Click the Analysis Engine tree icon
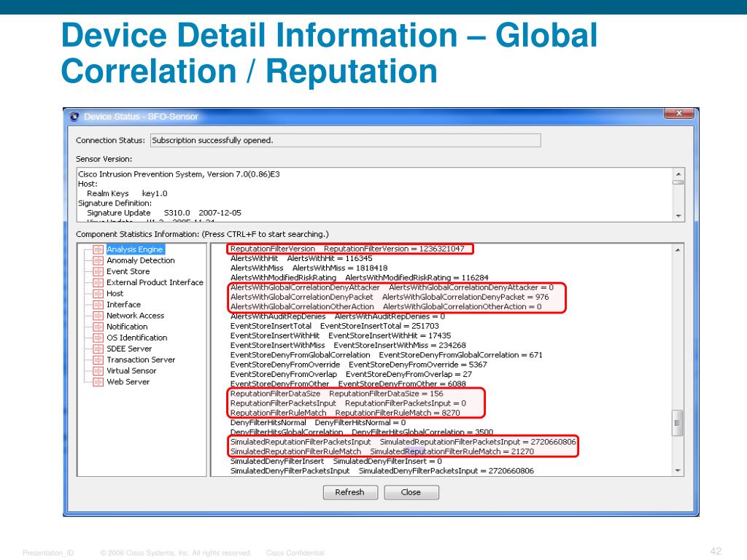 coord(98,249)
